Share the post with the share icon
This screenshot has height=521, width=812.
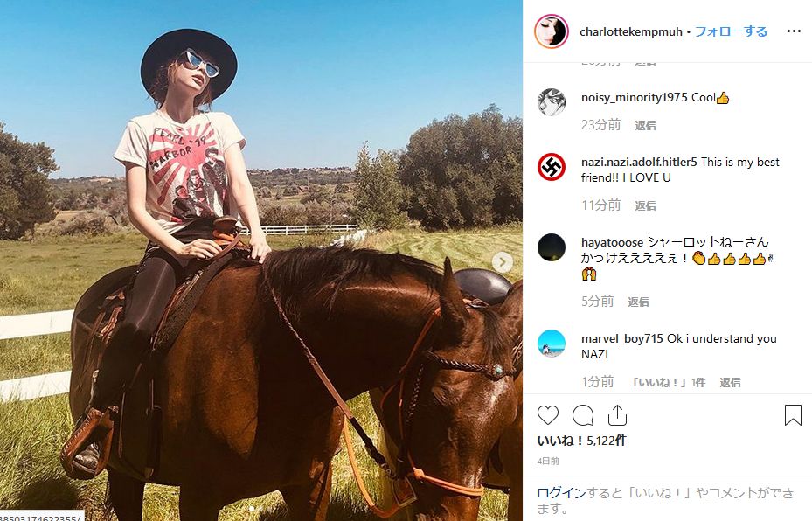617,415
